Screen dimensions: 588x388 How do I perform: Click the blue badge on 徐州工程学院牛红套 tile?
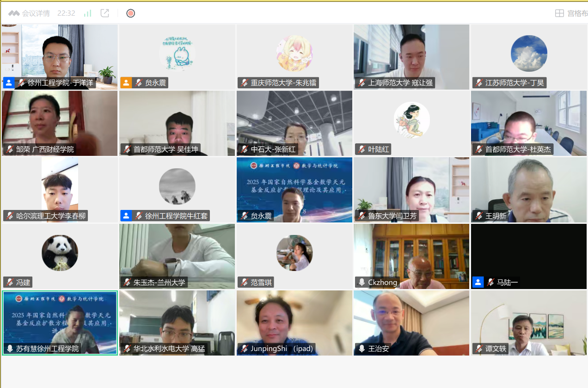click(126, 216)
